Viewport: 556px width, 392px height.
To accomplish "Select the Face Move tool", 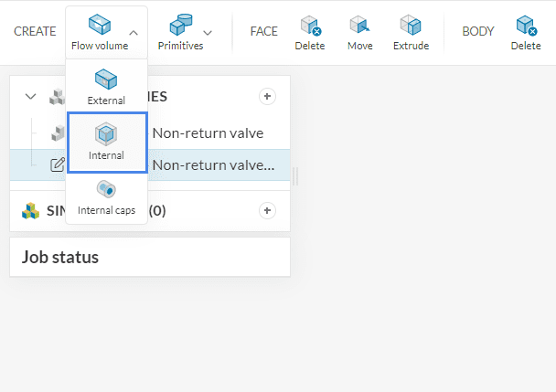I will pos(359,32).
